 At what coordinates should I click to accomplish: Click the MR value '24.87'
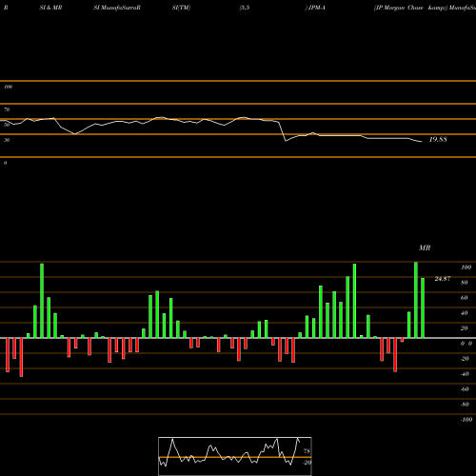pos(443,279)
